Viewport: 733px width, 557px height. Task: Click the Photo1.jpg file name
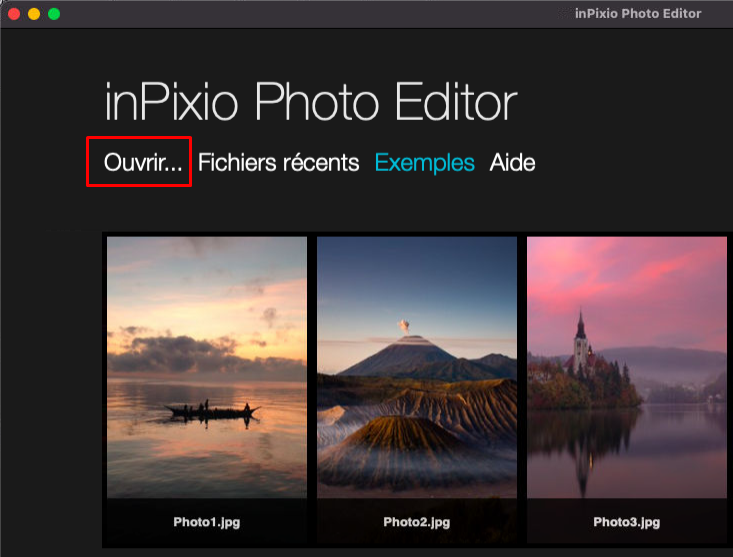pyautogui.click(x=207, y=522)
